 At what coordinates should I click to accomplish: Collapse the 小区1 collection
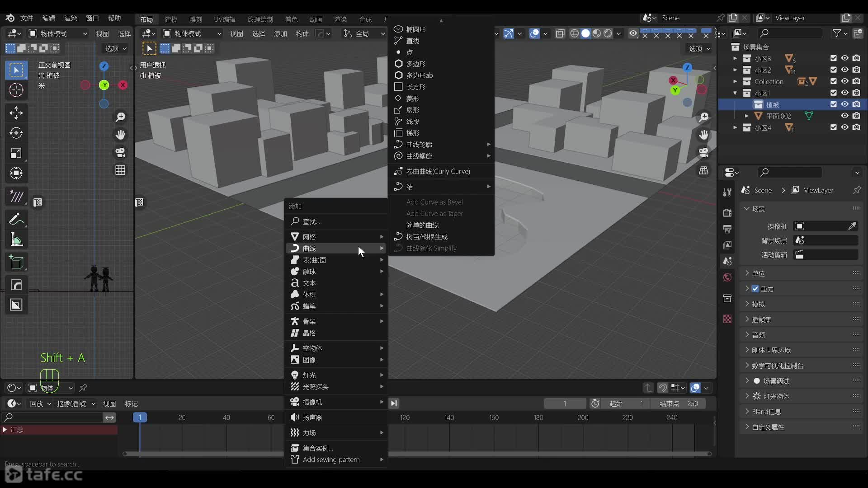[735, 93]
